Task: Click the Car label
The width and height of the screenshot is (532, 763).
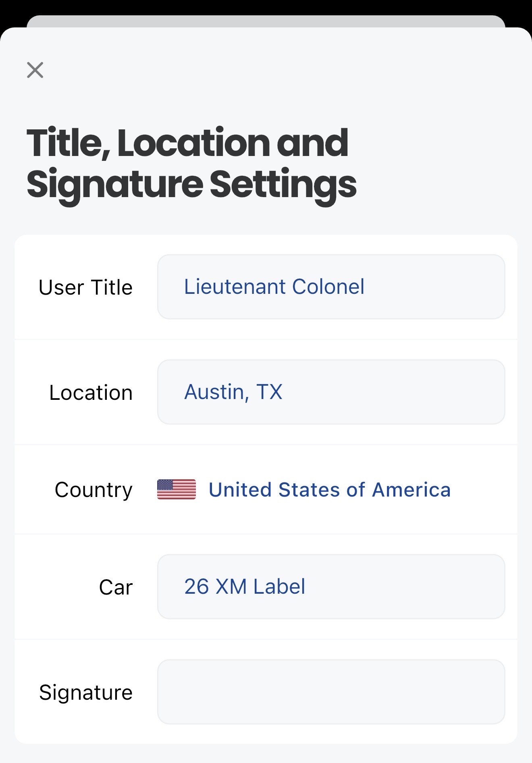Action: click(x=116, y=588)
